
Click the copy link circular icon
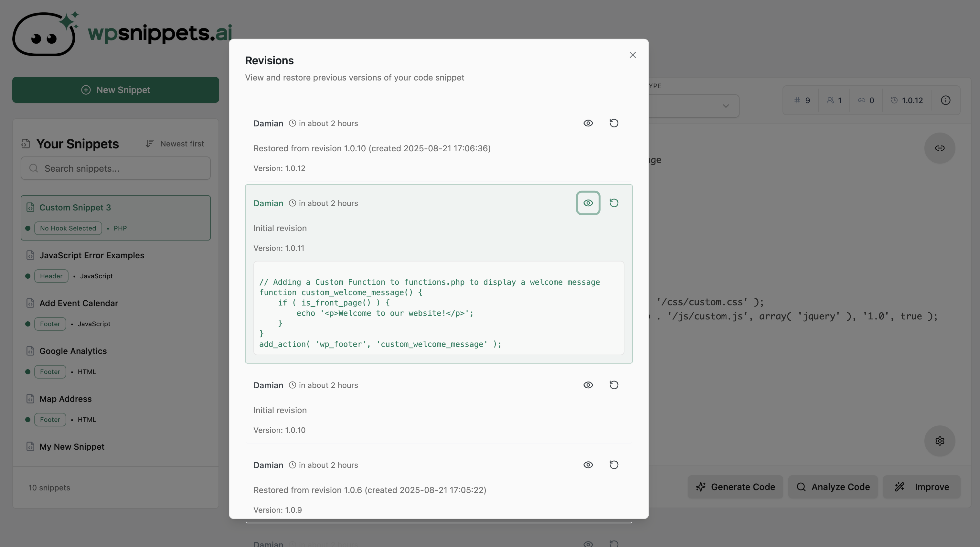pyautogui.click(x=939, y=148)
